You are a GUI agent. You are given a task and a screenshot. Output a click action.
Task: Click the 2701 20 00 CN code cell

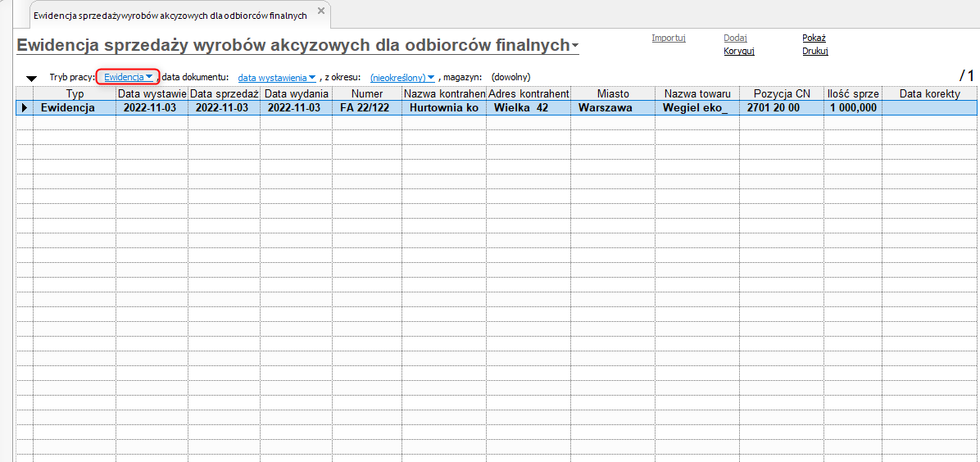pos(781,107)
